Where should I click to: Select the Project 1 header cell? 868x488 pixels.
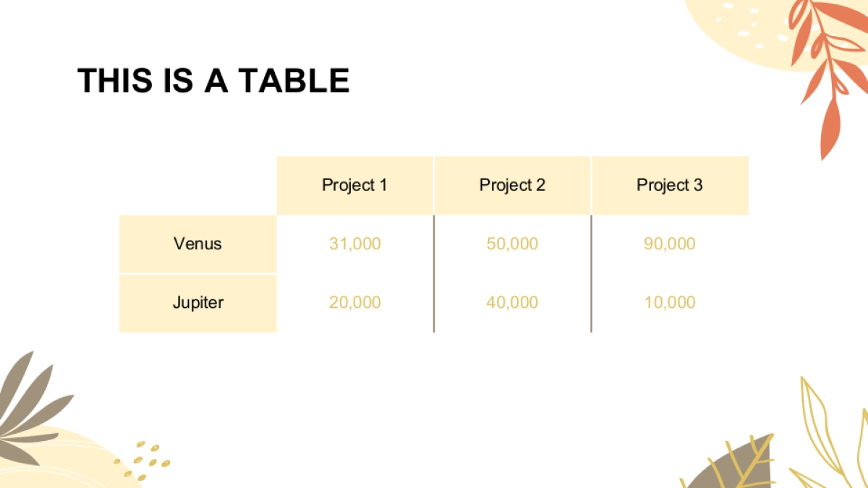coord(354,185)
